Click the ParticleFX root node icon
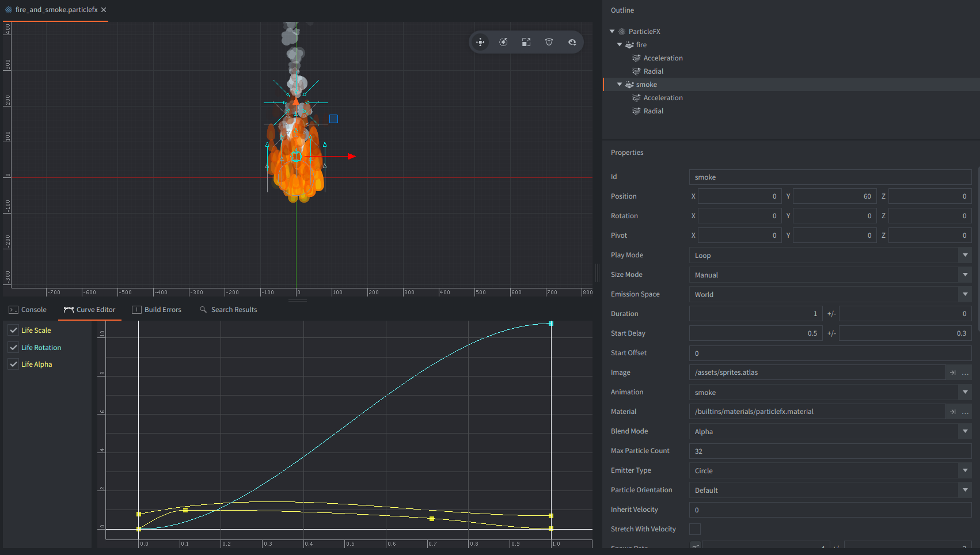Screen dimensions: 980x555 point(622,32)
